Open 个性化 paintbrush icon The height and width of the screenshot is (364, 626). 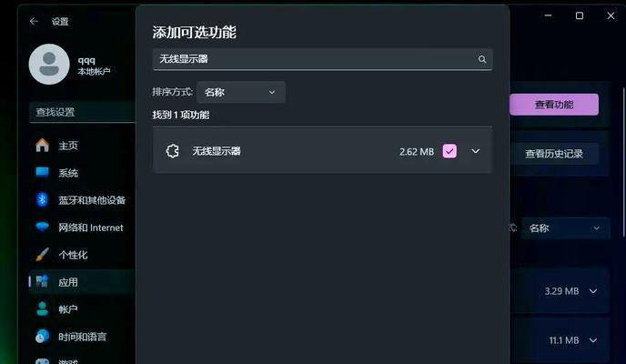pos(43,254)
